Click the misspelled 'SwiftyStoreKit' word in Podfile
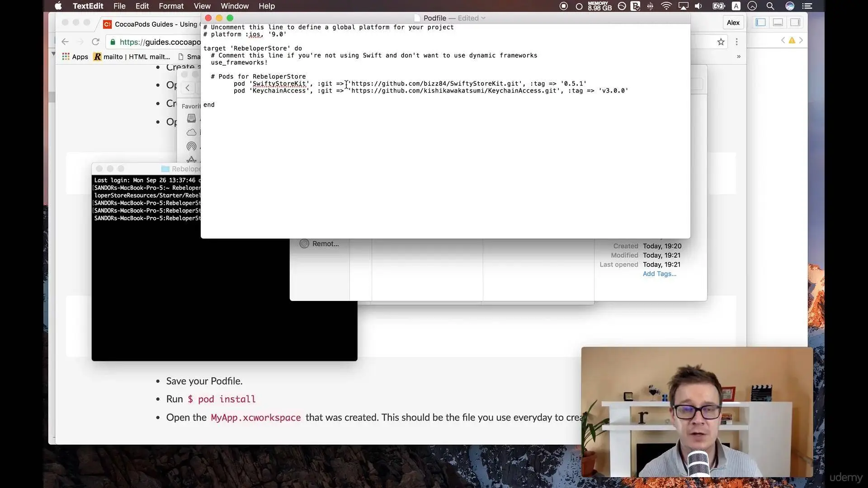This screenshot has height=488, width=868. (x=279, y=84)
